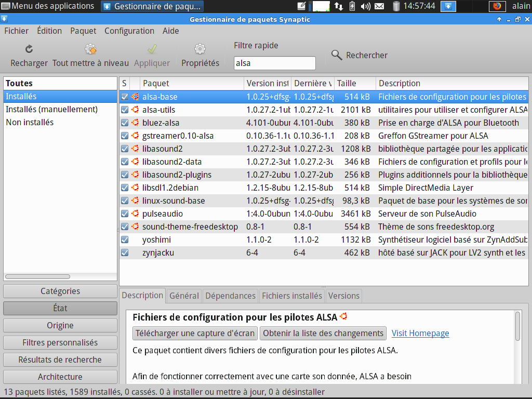532x399 pixels.
Task: Click the Synaptic download tray icon
Action: pos(448,6)
